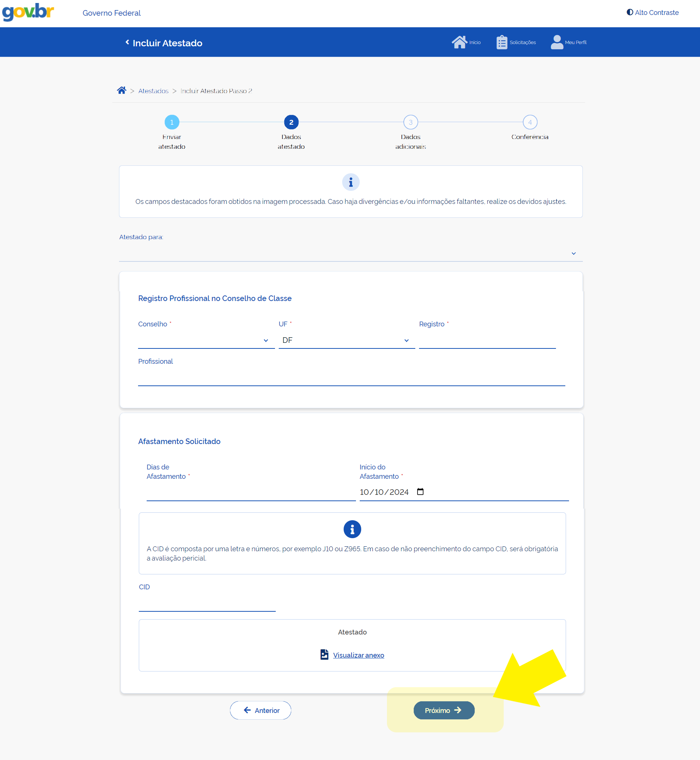Open the UF dropdown showing DF
The image size is (700, 760).
[346, 340]
